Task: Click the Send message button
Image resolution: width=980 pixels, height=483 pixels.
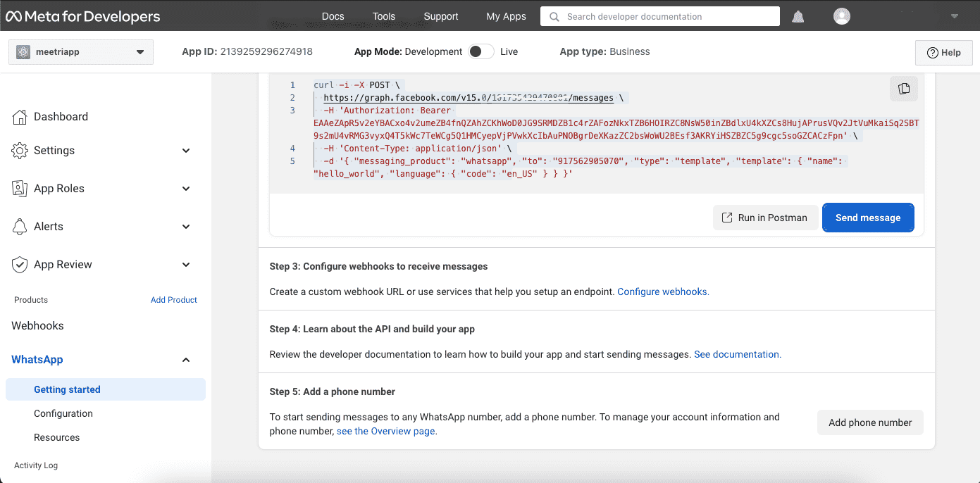Action: point(868,218)
